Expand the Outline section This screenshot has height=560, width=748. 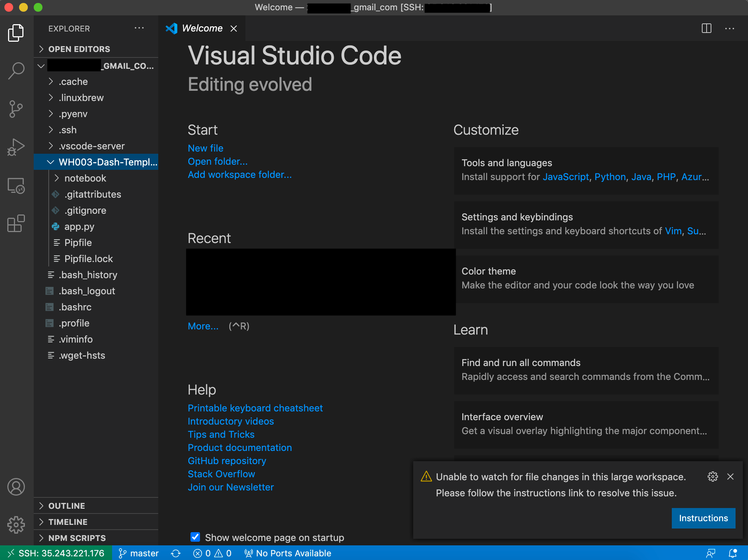[96, 506]
